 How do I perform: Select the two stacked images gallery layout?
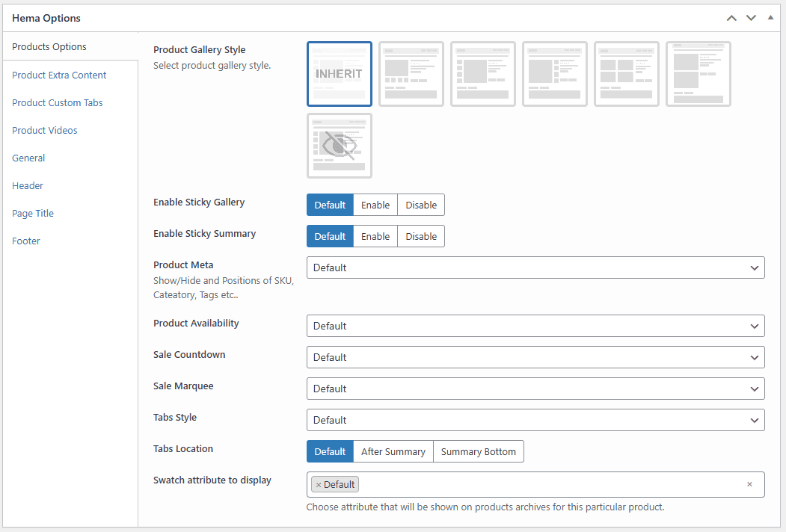coord(698,74)
